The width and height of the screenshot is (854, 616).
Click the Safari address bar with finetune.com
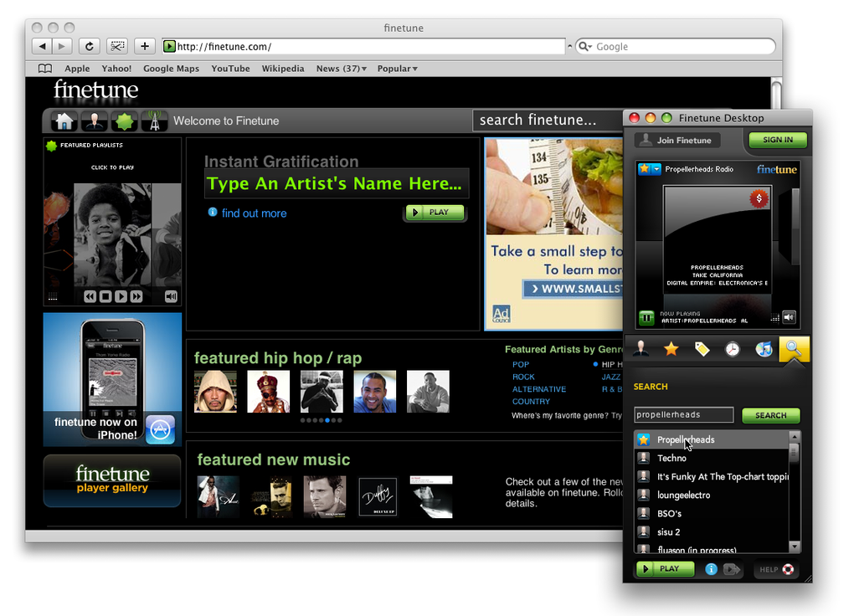[x=364, y=46]
